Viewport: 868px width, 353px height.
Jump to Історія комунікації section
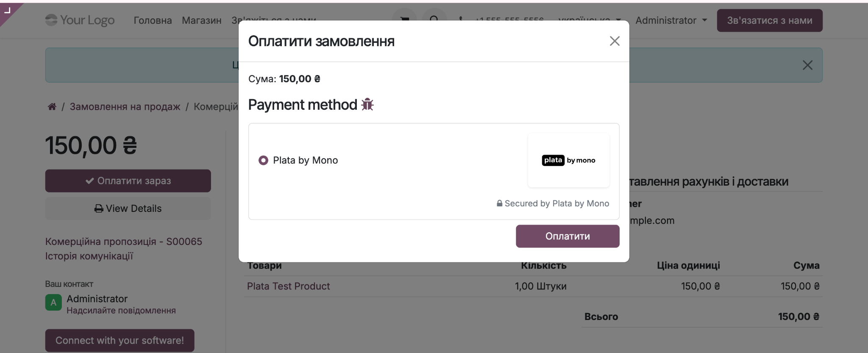[x=89, y=256]
